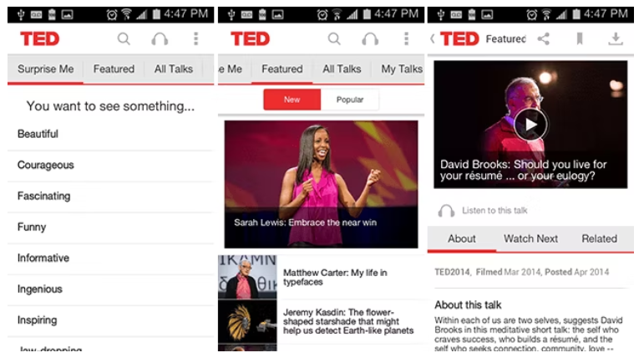The image size is (644, 363).
Task: Choose Ingenious from the list
Action: (x=111, y=289)
